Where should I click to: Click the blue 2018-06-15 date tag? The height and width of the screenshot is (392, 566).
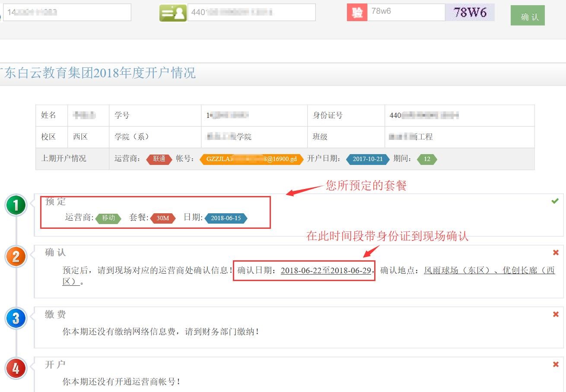[226, 218]
